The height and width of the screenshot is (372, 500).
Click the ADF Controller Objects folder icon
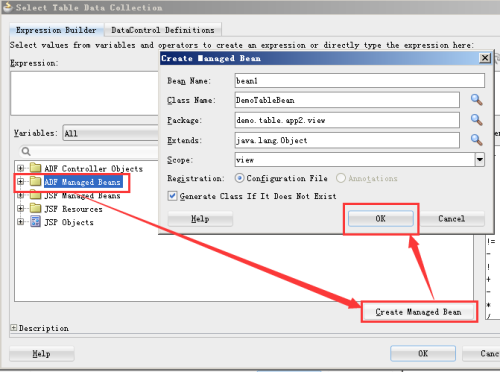point(35,168)
